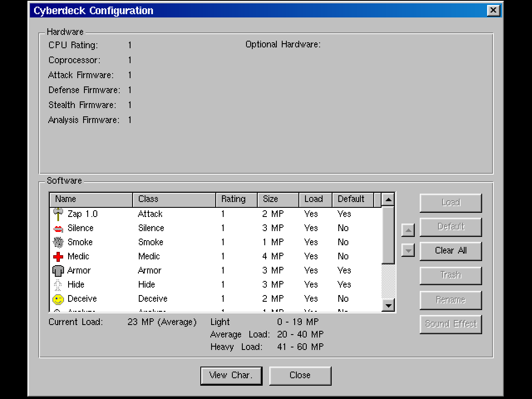Click the Default button
Viewport: 532px width, 399px height.
point(451,227)
